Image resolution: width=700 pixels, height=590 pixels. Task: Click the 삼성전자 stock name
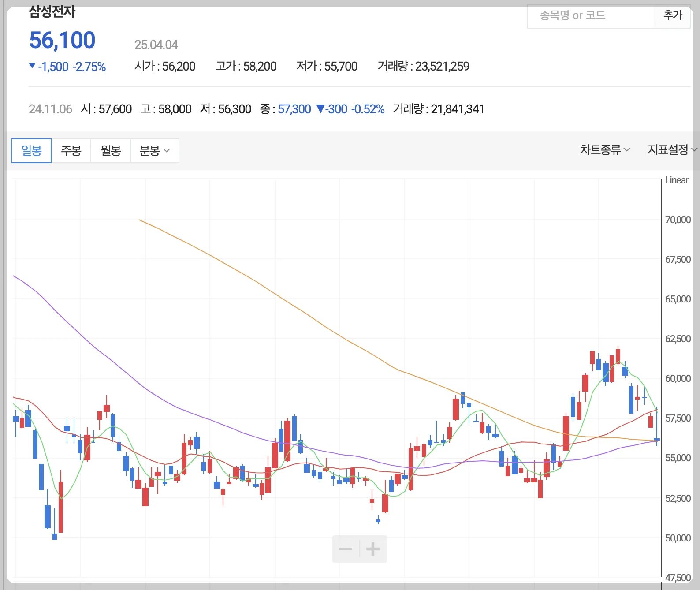pyautogui.click(x=52, y=11)
